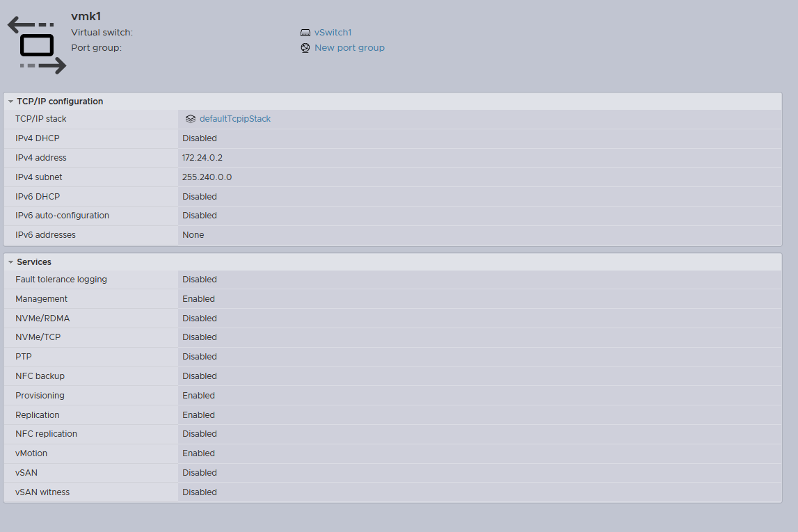This screenshot has width=798, height=532.
Task: Open the vSwitch1 link
Action: (x=333, y=33)
